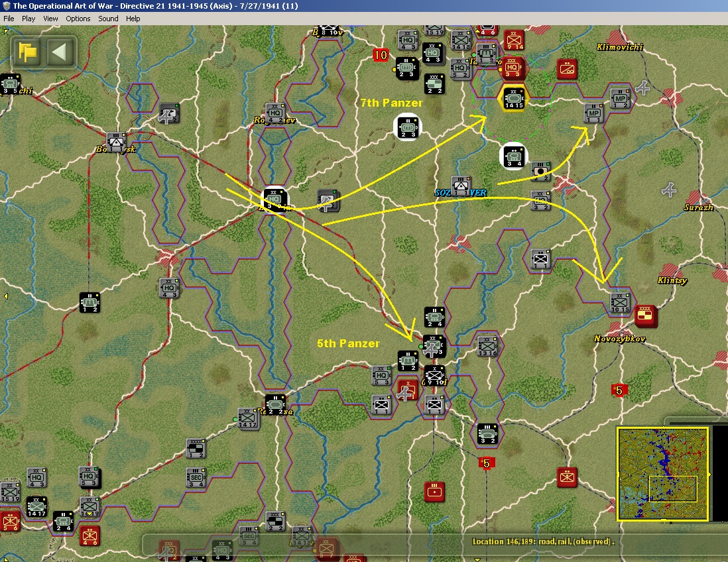Select the gray aircraft unit beside the circled HQ

click(x=328, y=199)
